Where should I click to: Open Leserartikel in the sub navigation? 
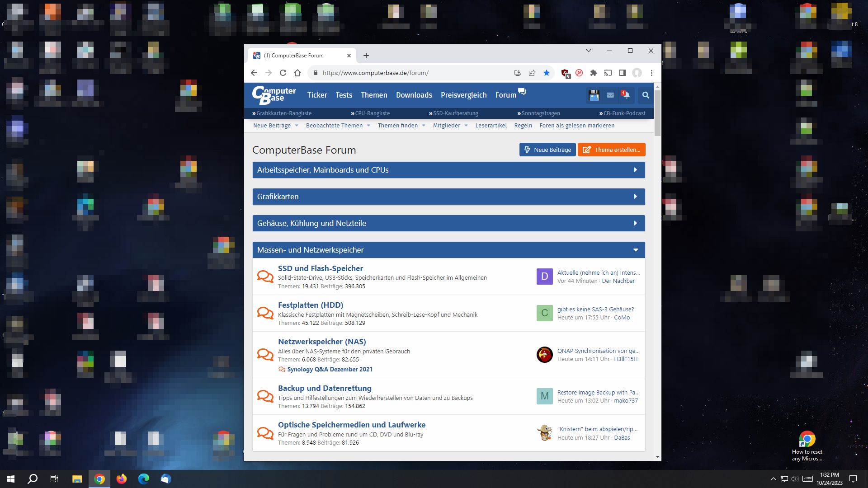(491, 126)
